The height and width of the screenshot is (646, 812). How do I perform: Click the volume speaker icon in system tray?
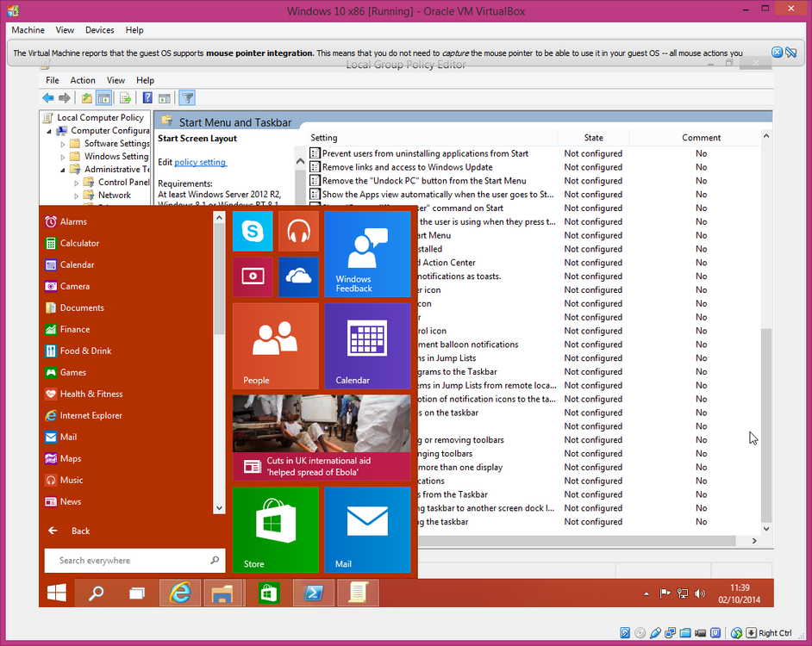pos(700,593)
